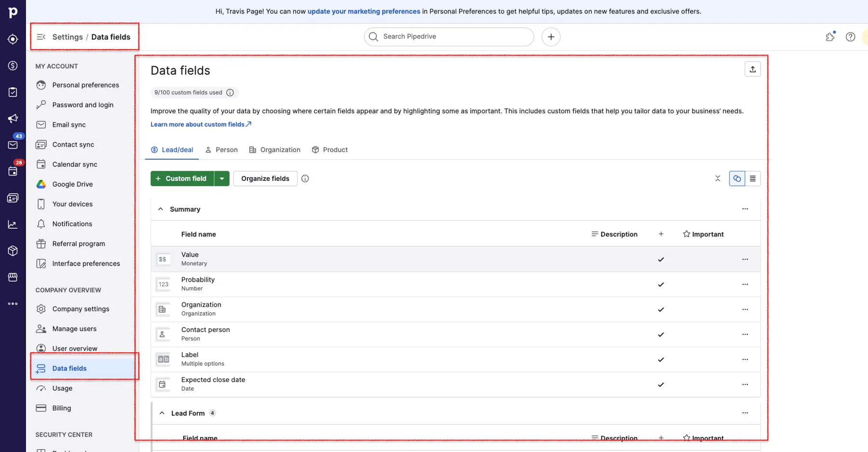
Task: Toggle Organization field add-deal checkmark
Action: [x=661, y=310]
